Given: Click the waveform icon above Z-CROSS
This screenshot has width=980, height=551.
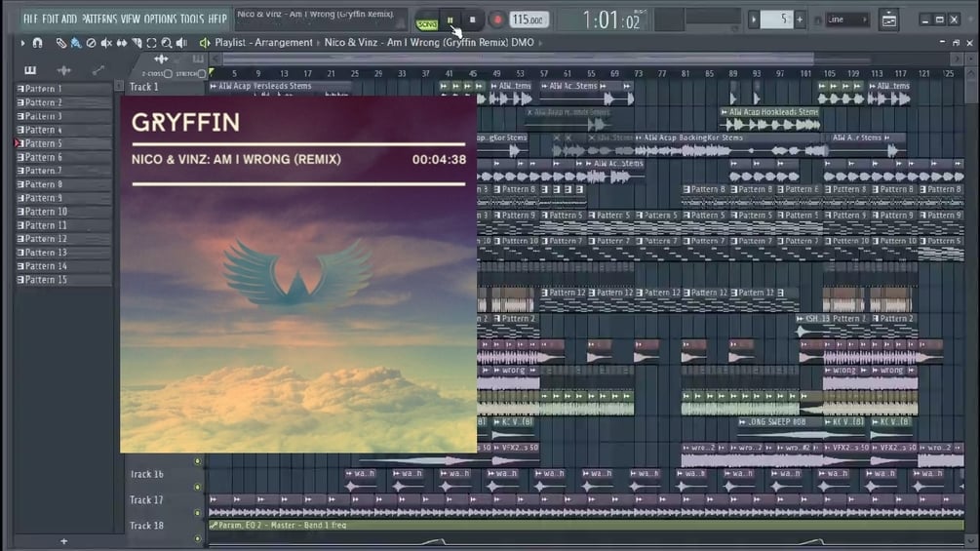Looking at the screenshot, I should tap(161, 59).
